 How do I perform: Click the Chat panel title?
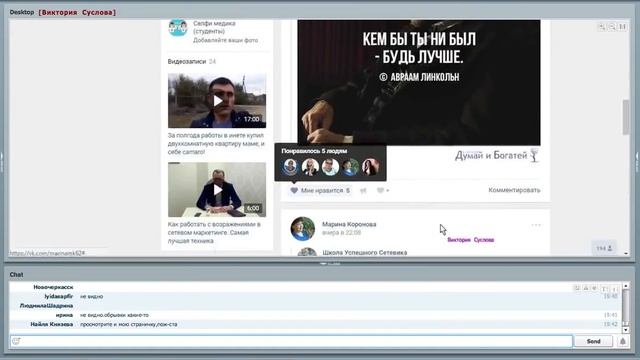pos(16,275)
